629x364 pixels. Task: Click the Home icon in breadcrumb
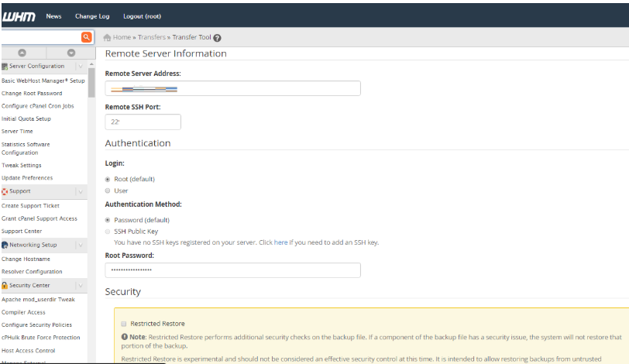(x=107, y=37)
